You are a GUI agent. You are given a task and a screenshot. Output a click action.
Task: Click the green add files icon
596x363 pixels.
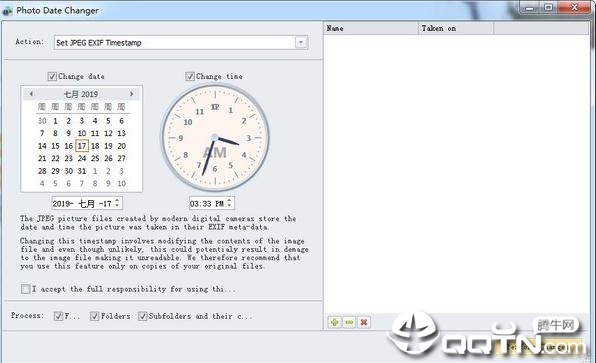point(334,322)
